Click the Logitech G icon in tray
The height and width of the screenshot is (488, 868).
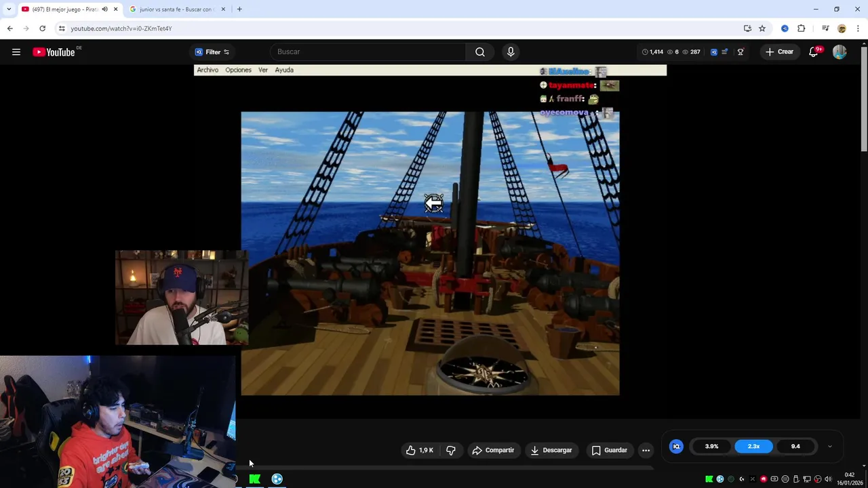[x=742, y=479]
